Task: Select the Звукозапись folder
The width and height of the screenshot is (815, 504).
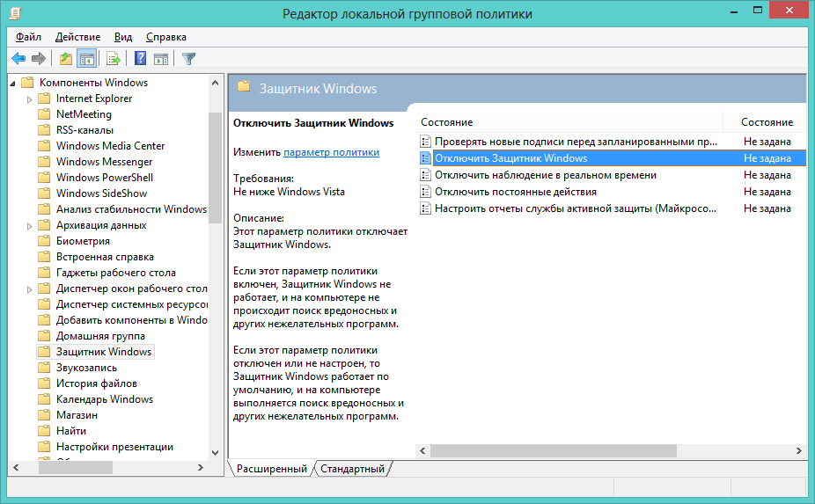Action: 86,368
